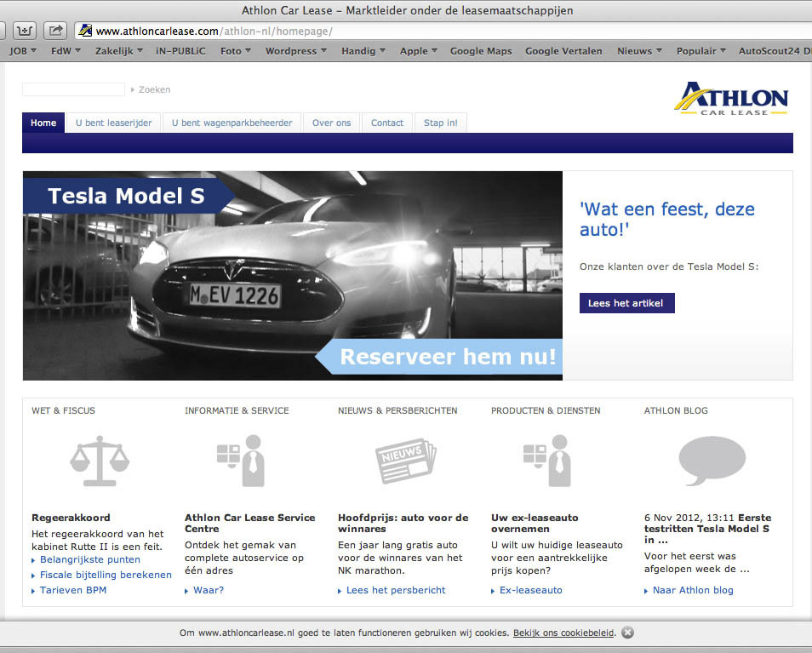Open the Google Vertalen bookmark

click(x=563, y=51)
